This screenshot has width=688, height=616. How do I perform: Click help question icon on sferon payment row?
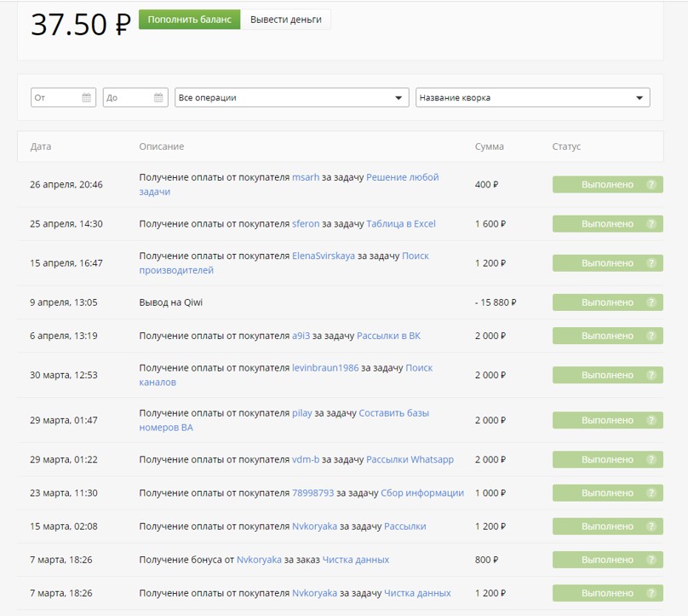point(651,224)
